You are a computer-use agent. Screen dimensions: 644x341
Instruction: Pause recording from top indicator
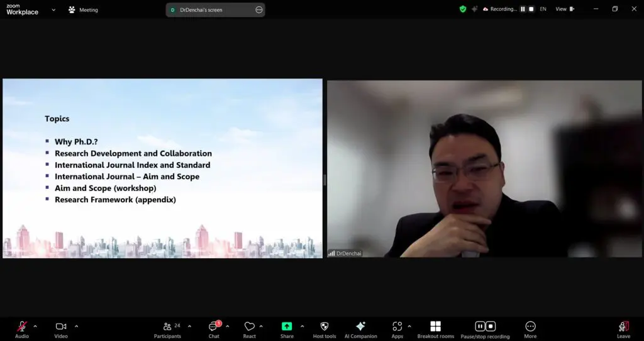pos(523,9)
